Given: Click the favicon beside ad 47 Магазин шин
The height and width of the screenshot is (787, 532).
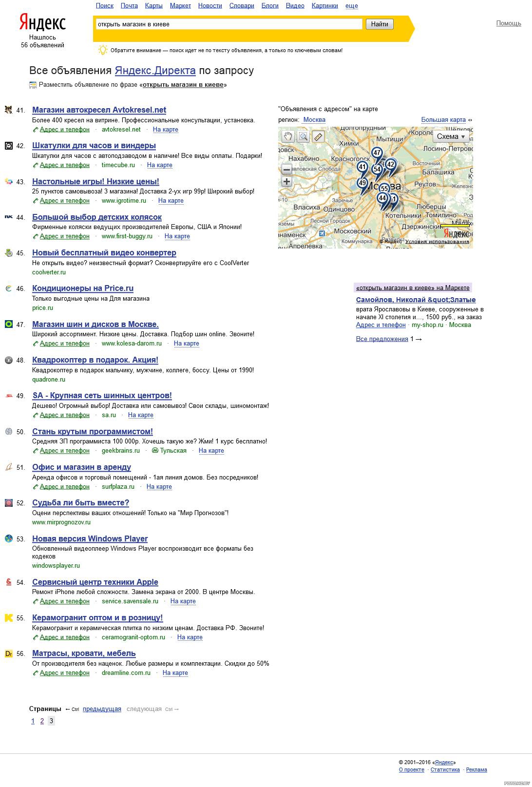Looking at the screenshot, I should click(x=9, y=324).
